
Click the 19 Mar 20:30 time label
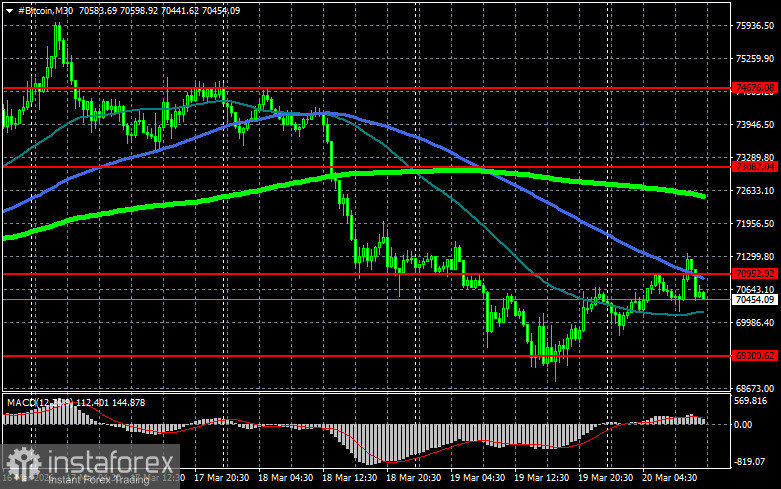605,478
